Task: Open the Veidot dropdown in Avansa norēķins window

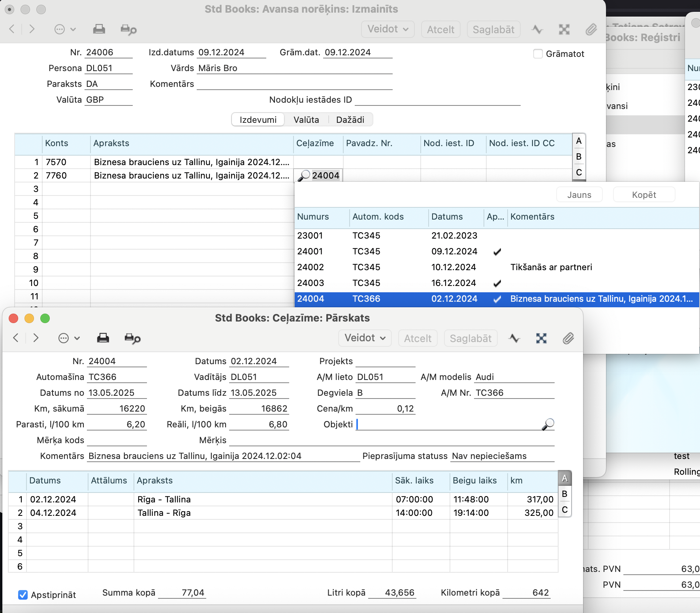Action: pos(388,29)
